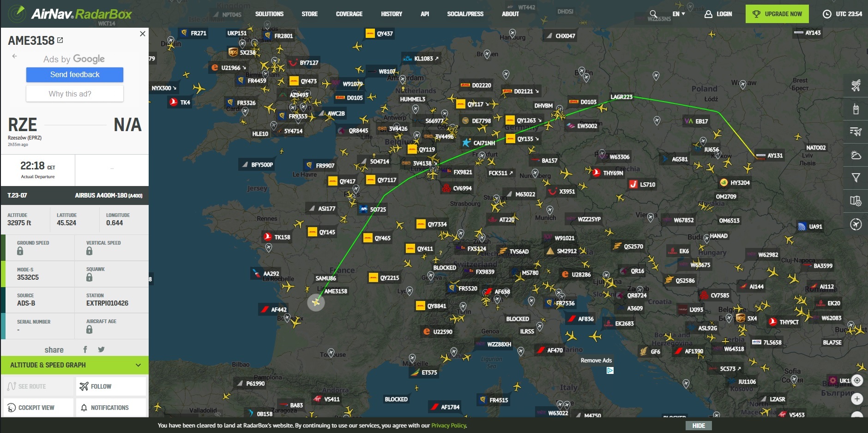Image resolution: width=868 pixels, height=433 pixels.
Task: Open the Social/Press menu item
Action: click(x=465, y=14)
